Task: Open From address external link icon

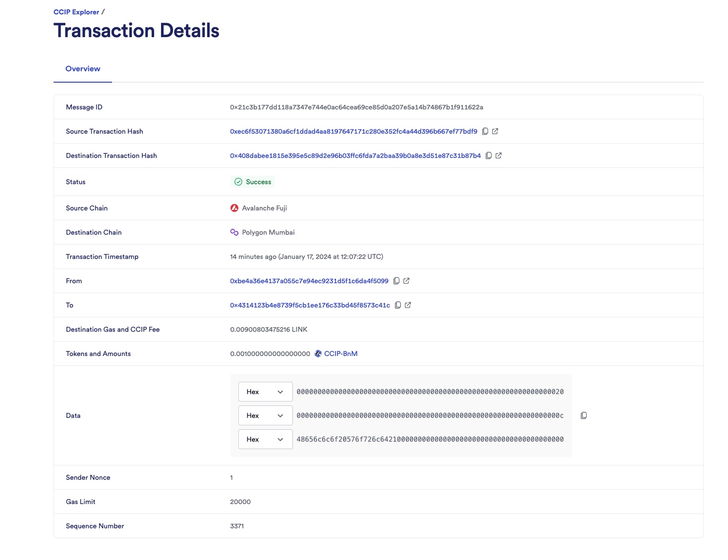Action: pos(406,281)
